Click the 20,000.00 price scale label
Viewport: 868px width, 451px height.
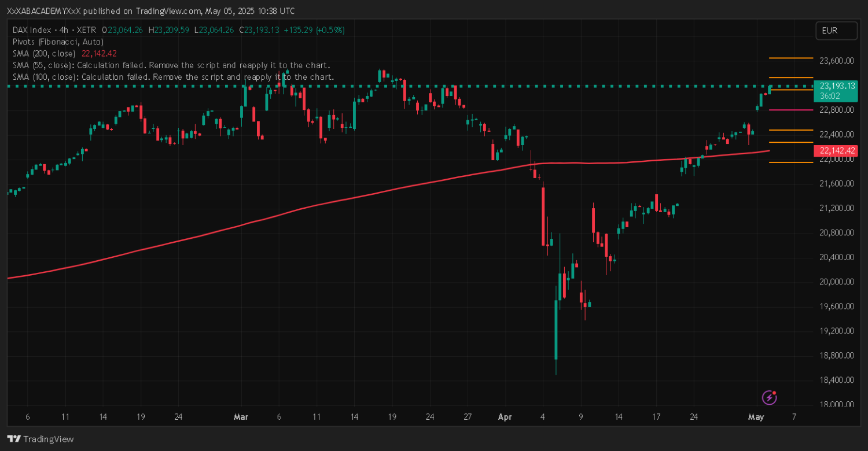(837, 282)
